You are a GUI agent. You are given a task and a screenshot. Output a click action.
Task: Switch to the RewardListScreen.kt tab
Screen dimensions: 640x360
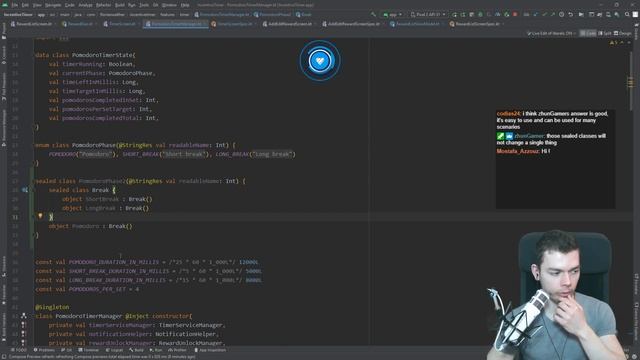[34, 24]
